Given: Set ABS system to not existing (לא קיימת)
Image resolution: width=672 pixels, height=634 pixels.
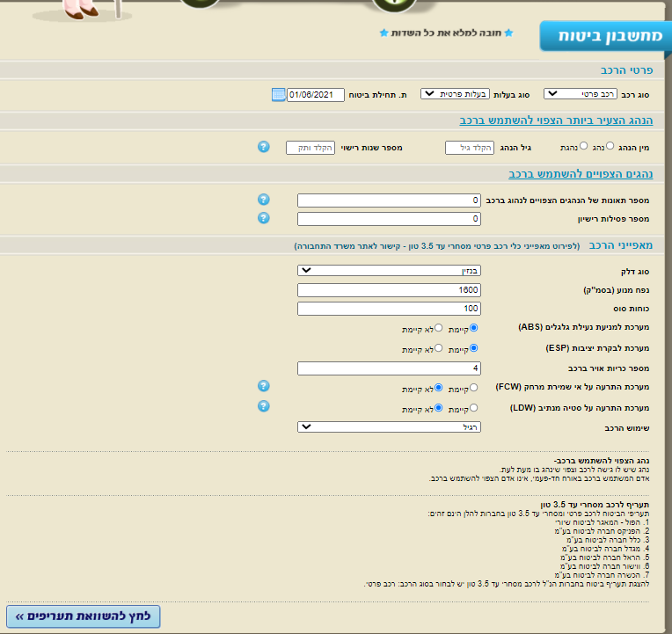Looking at the screenshot, I should [438, 328].
